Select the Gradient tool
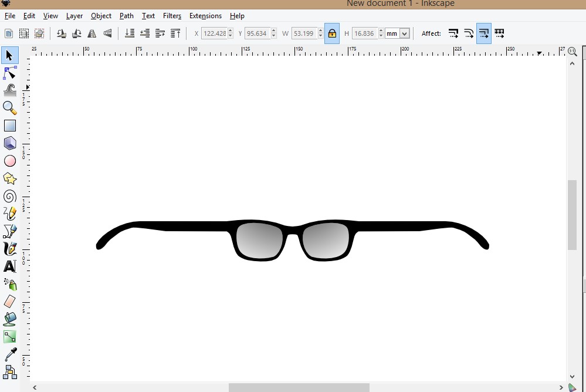The width and height of the screenshot is (586, 392). pos(9,336)
